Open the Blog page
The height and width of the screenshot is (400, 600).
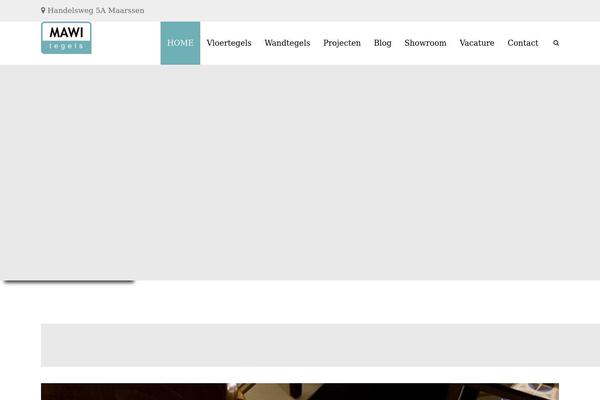click(x=383, y=43)
